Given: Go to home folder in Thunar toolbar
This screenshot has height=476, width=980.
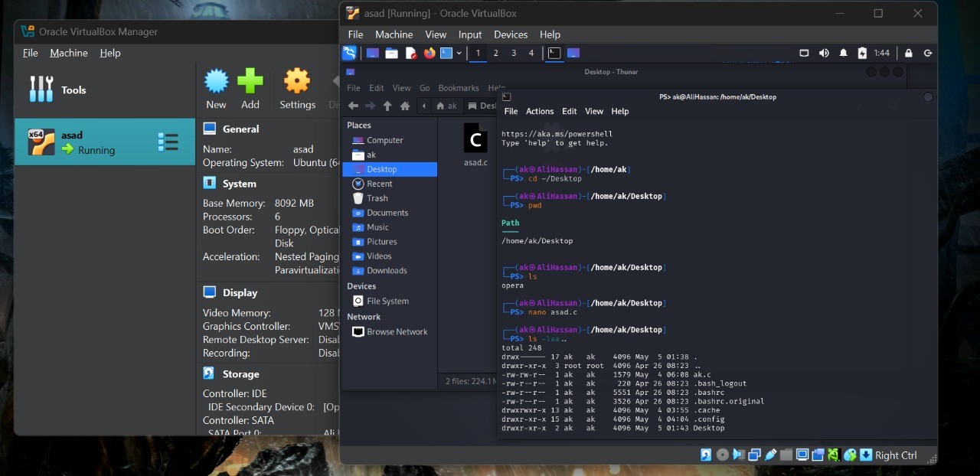Looking at the screenshot, I should pyautogui.click(x=405, y=106).
